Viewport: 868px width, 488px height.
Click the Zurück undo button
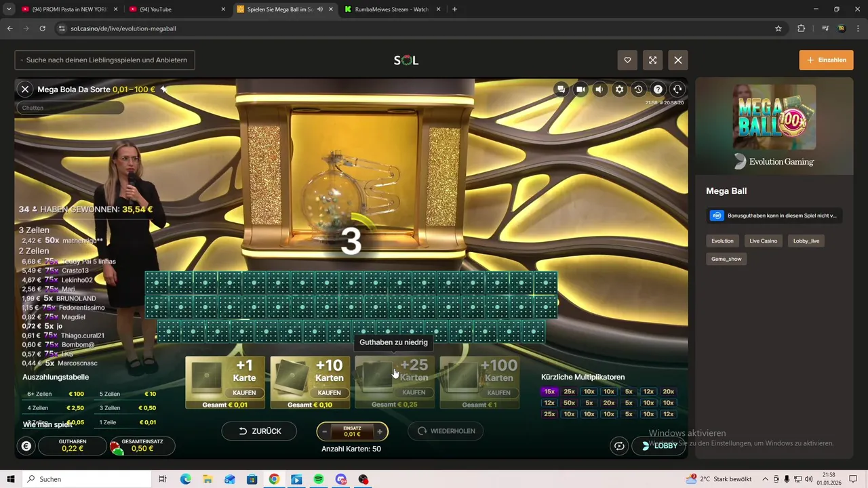coord(260,431)
